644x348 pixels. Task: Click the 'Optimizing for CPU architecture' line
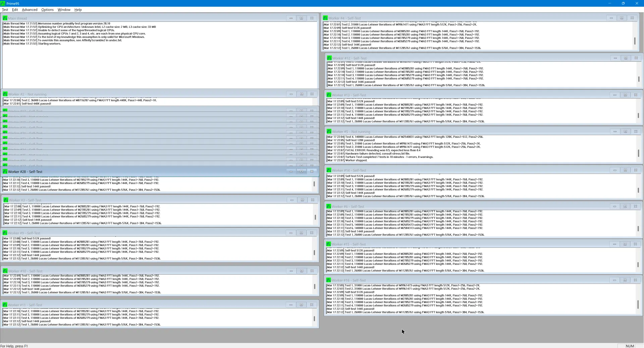tap(79, 27)
